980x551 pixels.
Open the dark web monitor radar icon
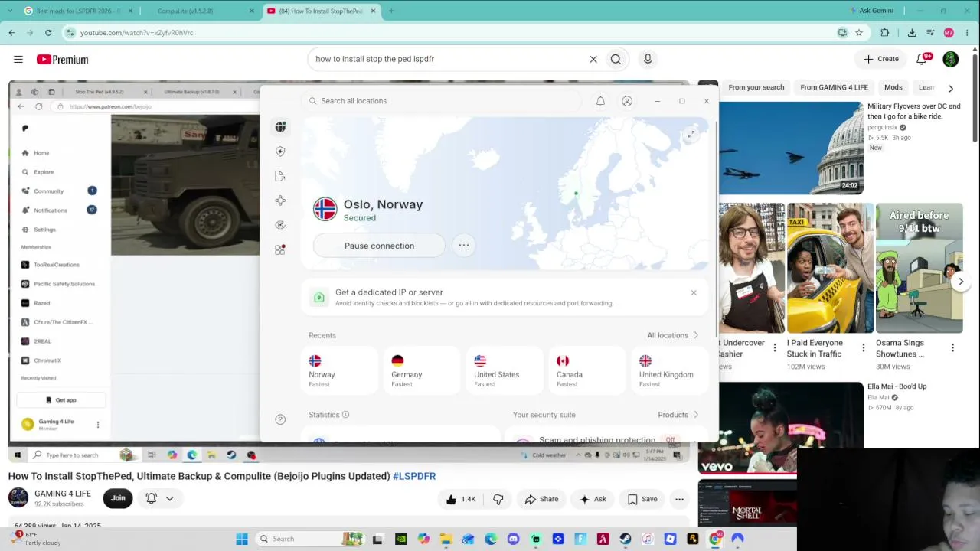pos(280,225)
